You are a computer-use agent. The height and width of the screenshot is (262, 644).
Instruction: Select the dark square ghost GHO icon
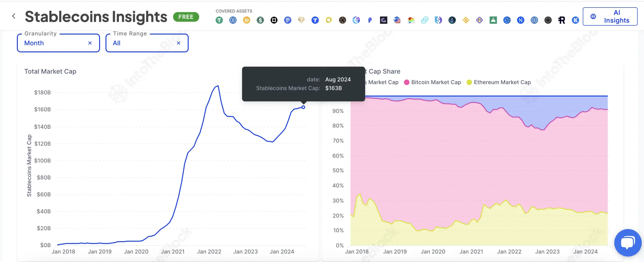(x=384, y=20)
